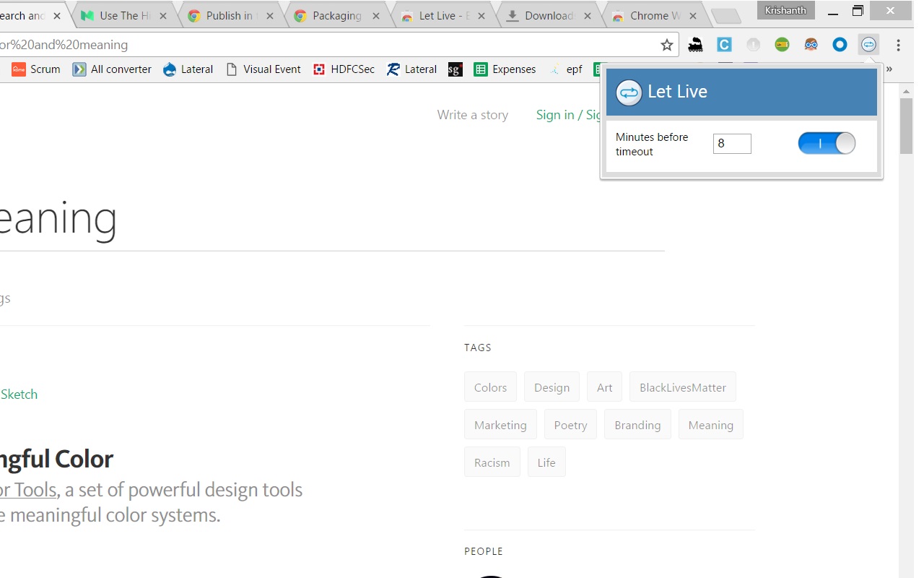924x578 pixels.
Task: Select the Life tag
Action: 546,462
